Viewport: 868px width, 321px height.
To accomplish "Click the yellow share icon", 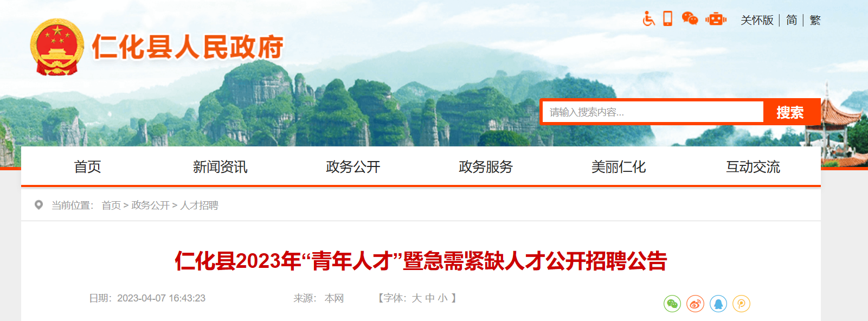I will (x=741, y=304).
